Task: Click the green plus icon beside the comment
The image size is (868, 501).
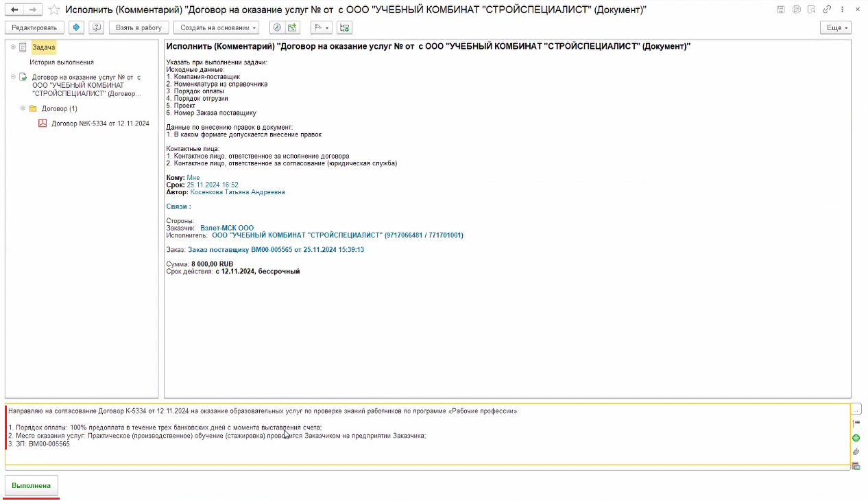Action: [856, 438]
